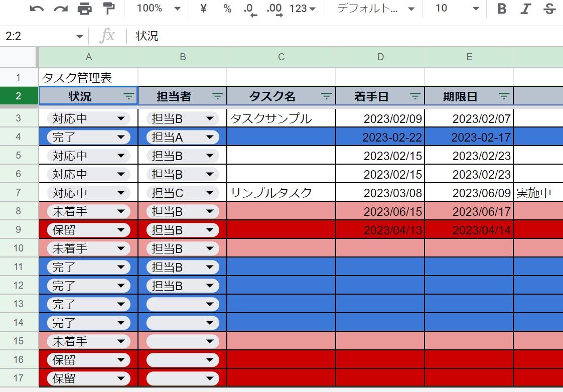Increase decimal places icon
The width and height of the screenshot is (563, 392).
coord(274,10)
